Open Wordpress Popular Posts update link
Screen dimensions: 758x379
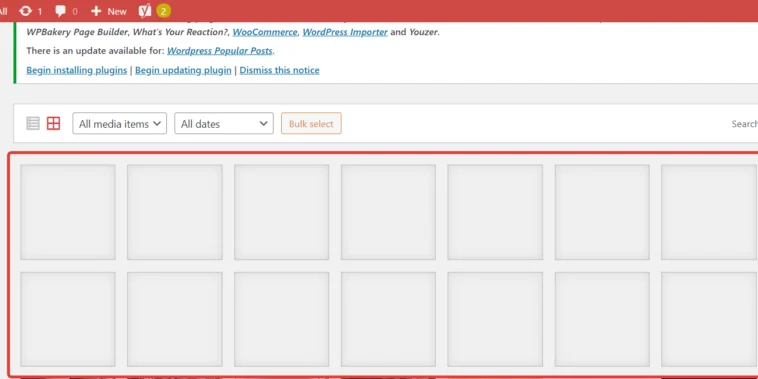[220, 51]
